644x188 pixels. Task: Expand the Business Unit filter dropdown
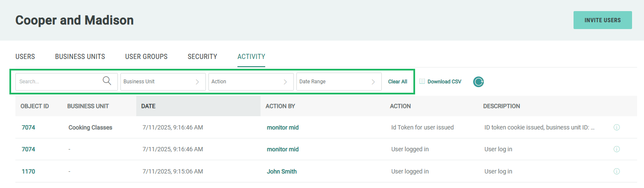pyautogui.click(x=163, y=82)
